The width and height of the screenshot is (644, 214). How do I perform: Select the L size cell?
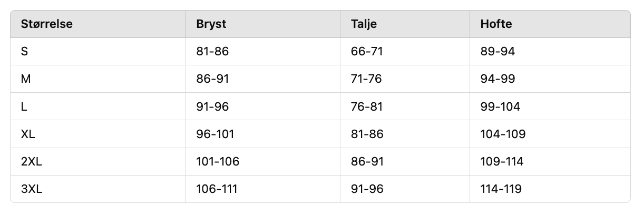(x=24, y=106)
